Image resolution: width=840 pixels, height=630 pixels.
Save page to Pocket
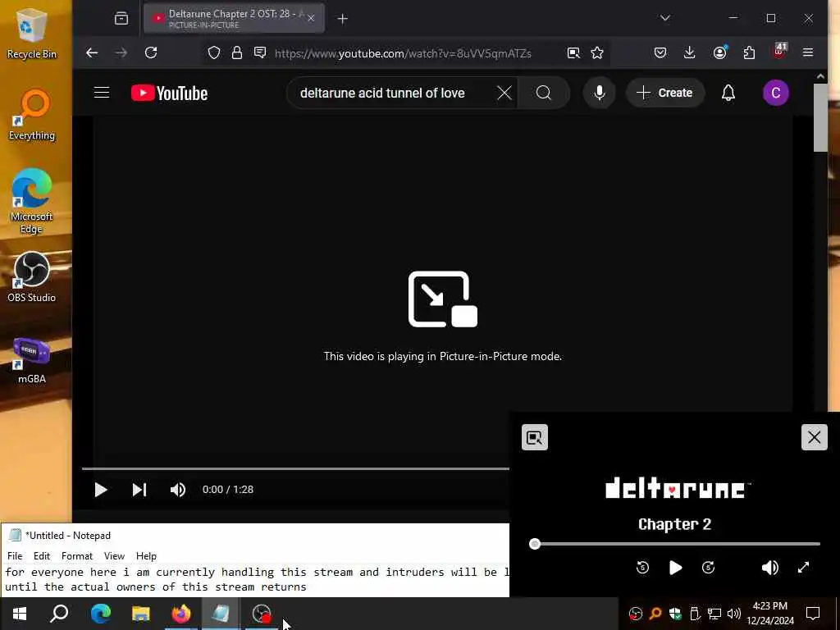point(660,52)
